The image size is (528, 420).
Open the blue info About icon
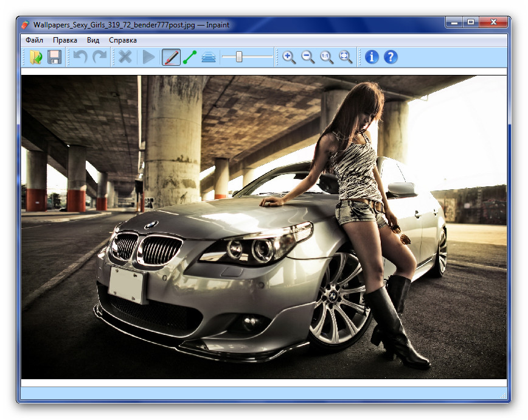click(x=372, y=57)
